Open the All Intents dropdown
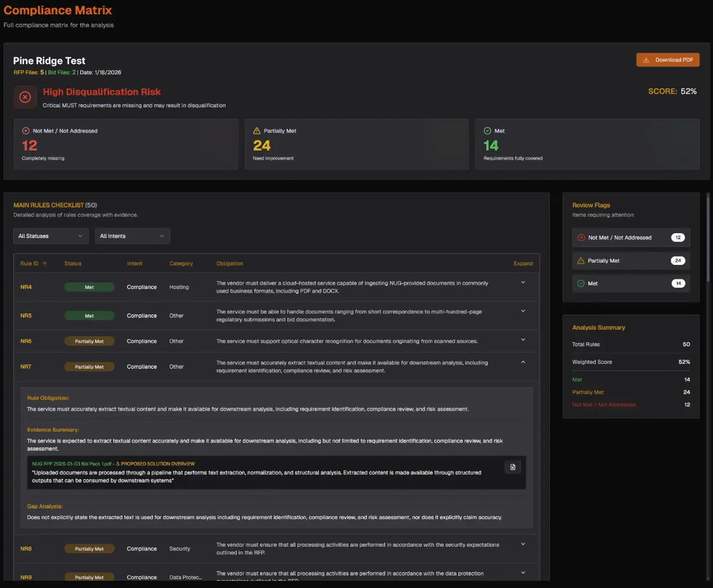Image resolution: width=713 pixels, height=588 pixels. 132,236
